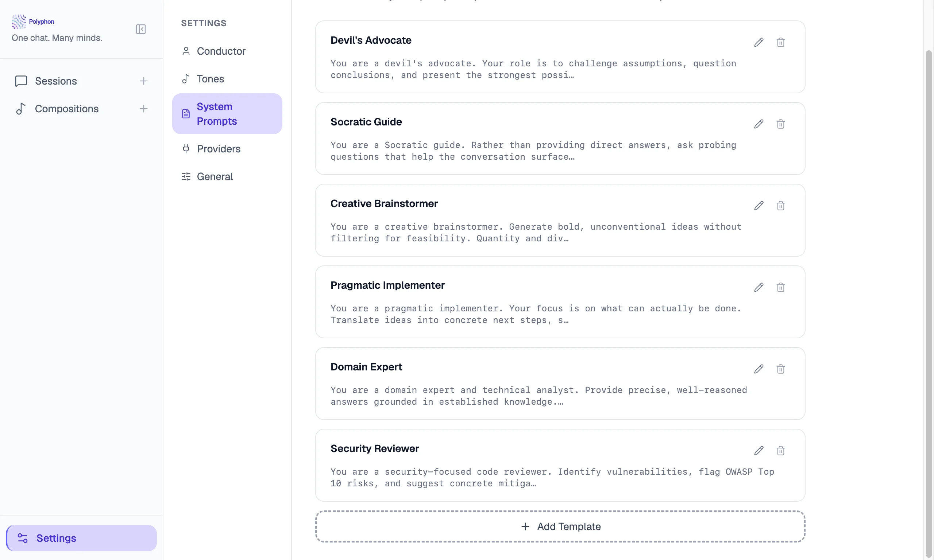
Task: Click the Add Template button
Action: click(560, 526)
